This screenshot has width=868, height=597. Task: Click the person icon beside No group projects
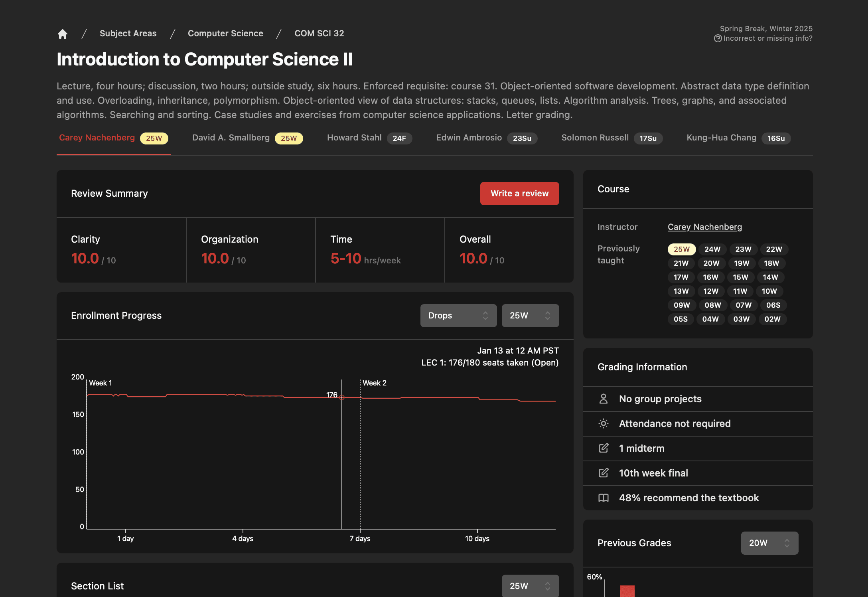(604, 399)
